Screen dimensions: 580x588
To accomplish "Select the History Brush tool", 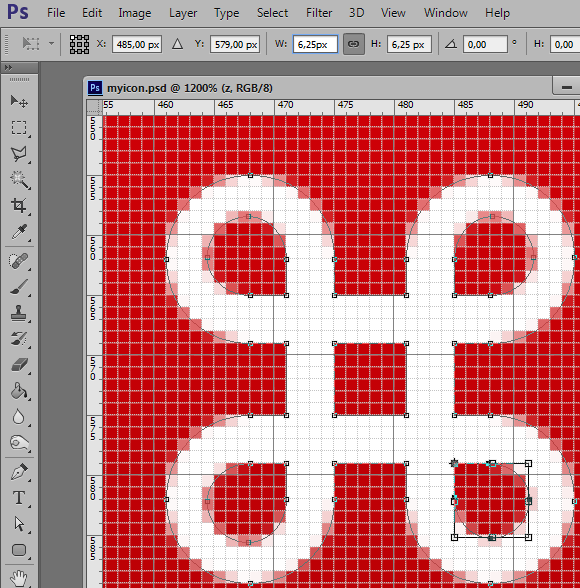I will pyautogui.click(x=19, y=339).
